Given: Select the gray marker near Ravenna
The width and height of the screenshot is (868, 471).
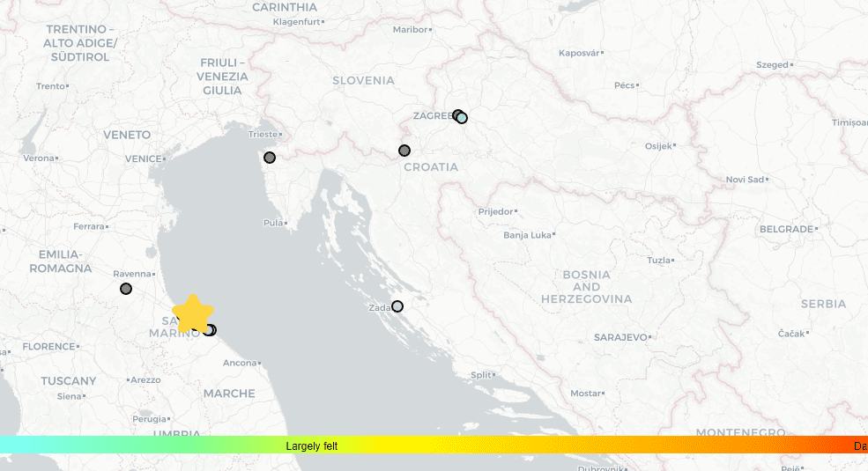Looking at the screenshot, I should pyautogui.click(x=126, y=289).
